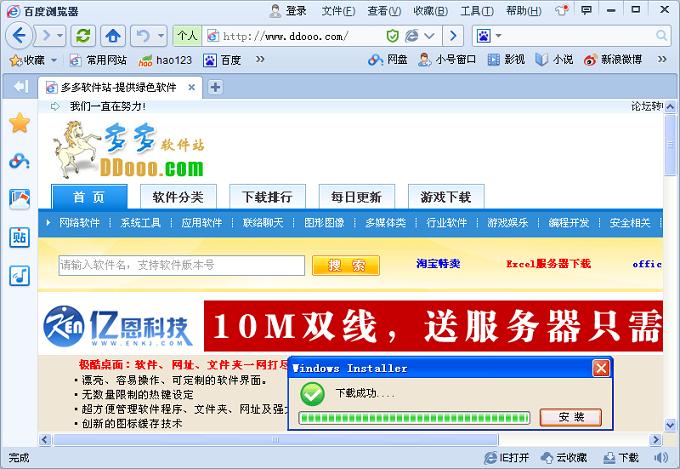Click the orange 搜索 button
The width and height of the screenshot is (680, 469).
tap(346, 265)
